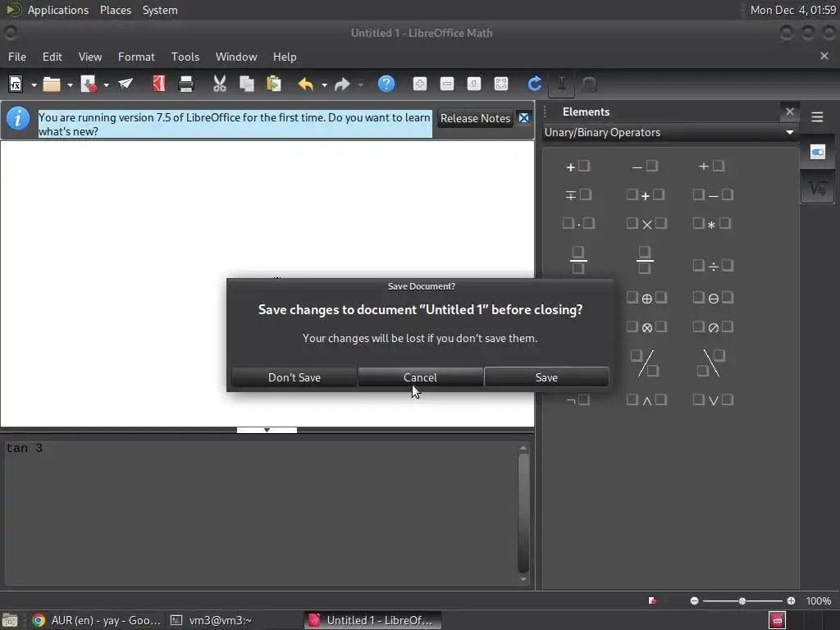Open the Redo history dropdown arrow
840x630 pixels.
[361, 84]
